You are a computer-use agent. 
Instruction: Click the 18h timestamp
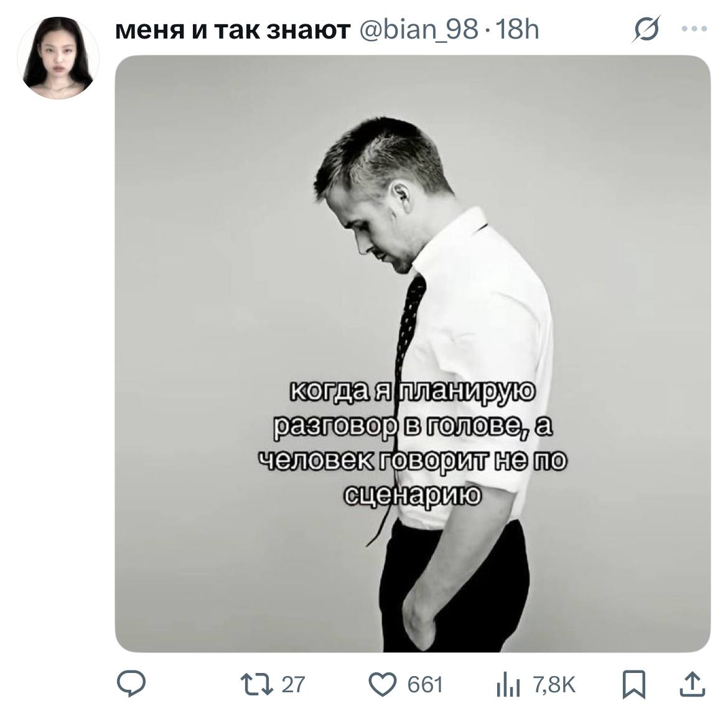point(518,29)
